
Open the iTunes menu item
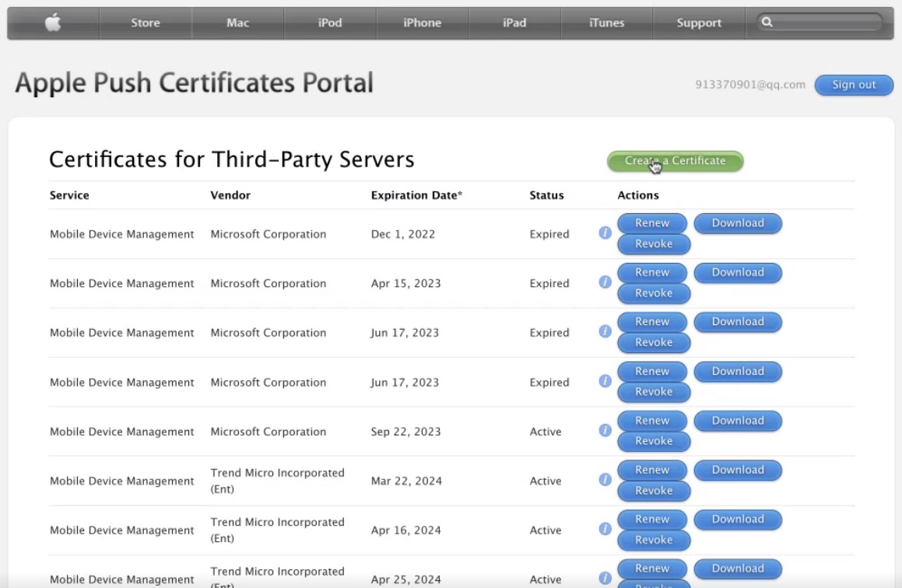pyautogui.click(x=606, y=23)
